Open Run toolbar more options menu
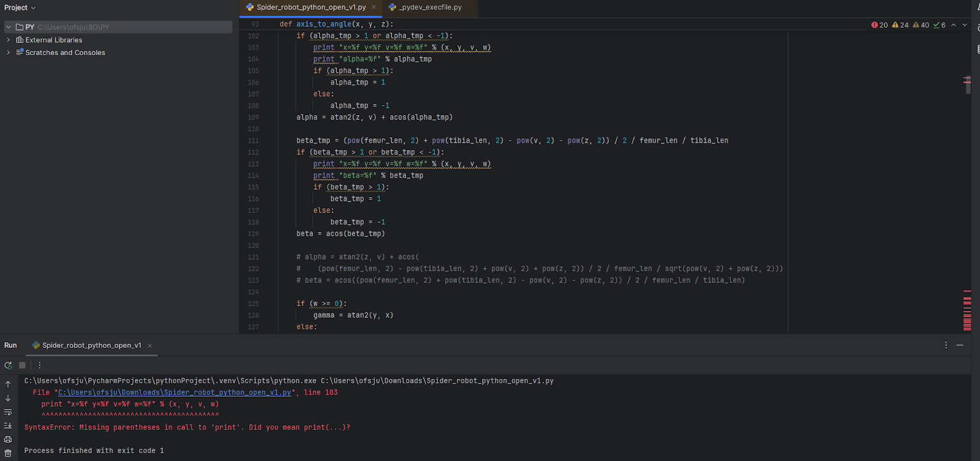This screenshot has width=980, height=461. click(x=40, y=365)
